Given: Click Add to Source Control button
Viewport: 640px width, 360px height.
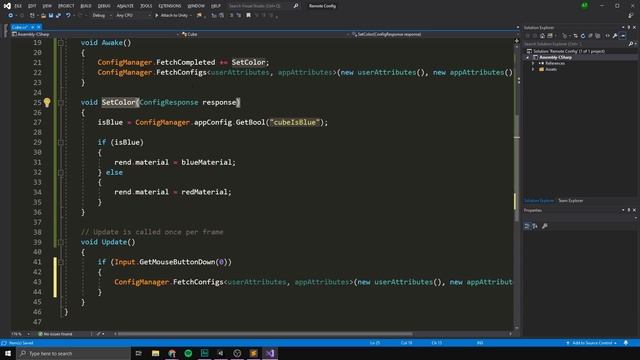Looking at the screenshot, I should (x=591, y=343).
